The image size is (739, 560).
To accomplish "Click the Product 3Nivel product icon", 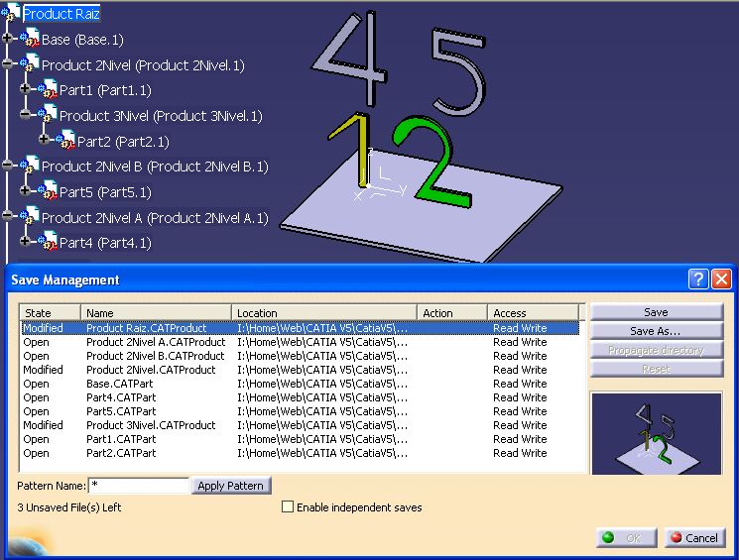I will (48, 114).
